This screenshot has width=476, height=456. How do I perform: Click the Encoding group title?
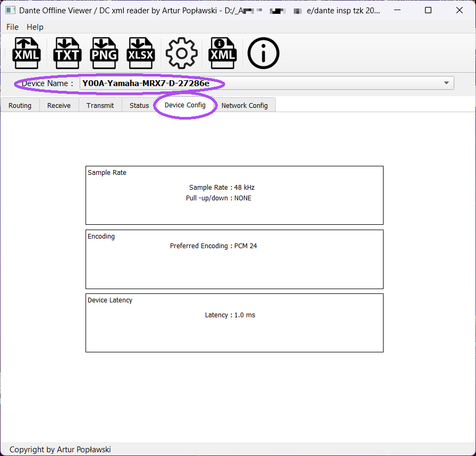pyautogui.click(x=101, y=236)
